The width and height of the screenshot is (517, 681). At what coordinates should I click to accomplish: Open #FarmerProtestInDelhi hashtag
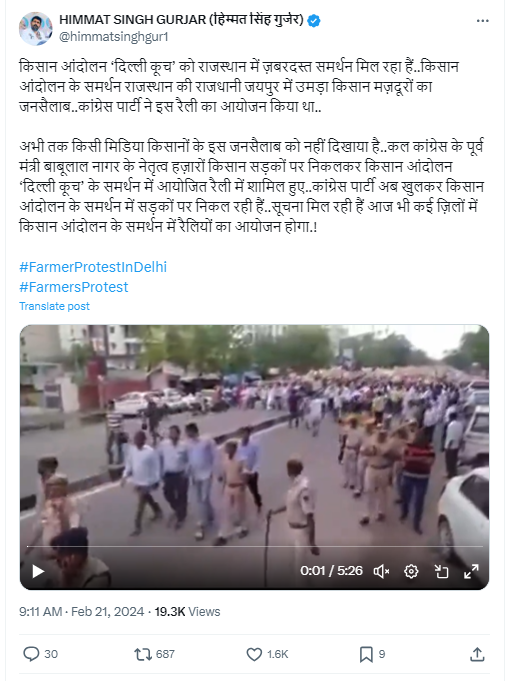(93, 267)
